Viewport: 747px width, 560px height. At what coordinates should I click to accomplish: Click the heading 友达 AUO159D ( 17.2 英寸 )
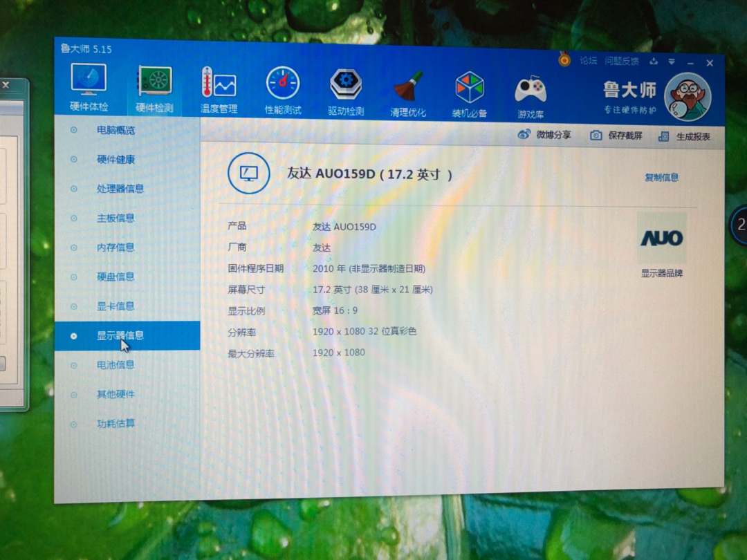(369, 174)
